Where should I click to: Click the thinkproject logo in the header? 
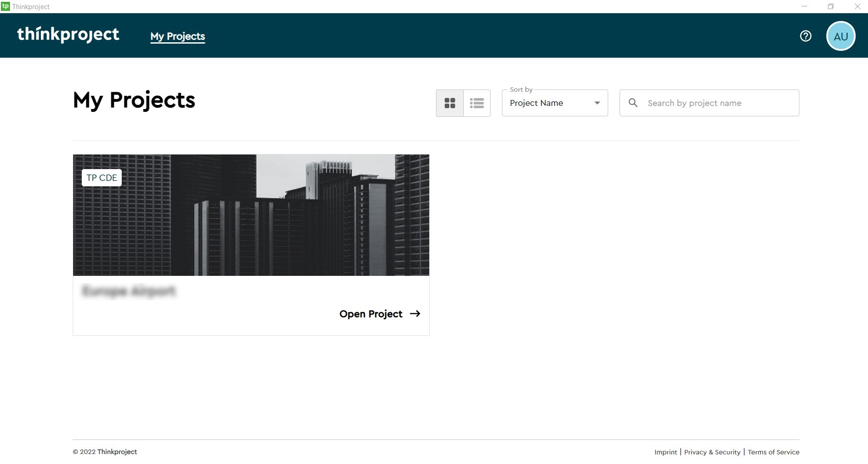click(68, 35)
